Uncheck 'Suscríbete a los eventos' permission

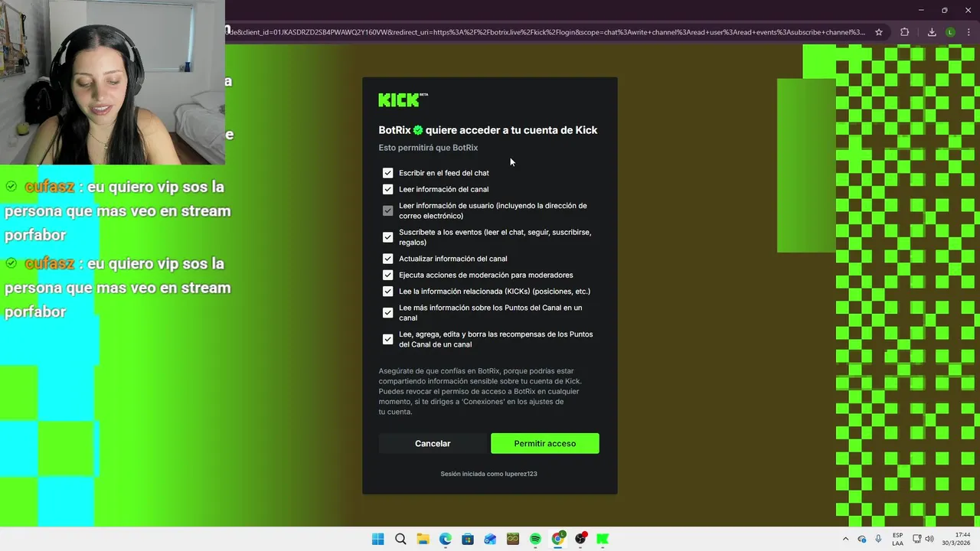[x=387, y=237]
